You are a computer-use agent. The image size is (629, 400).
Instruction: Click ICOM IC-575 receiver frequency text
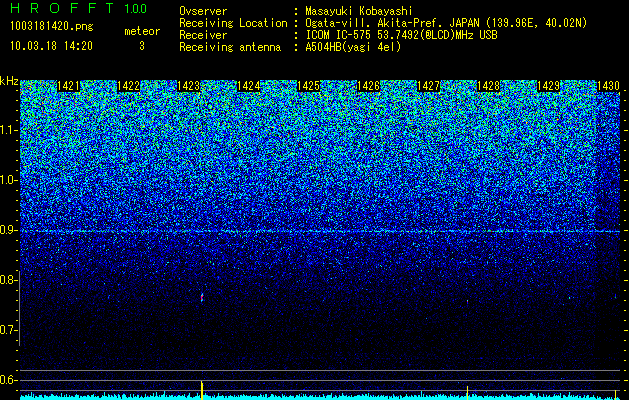pyautogui.click(x=401, y=35)
